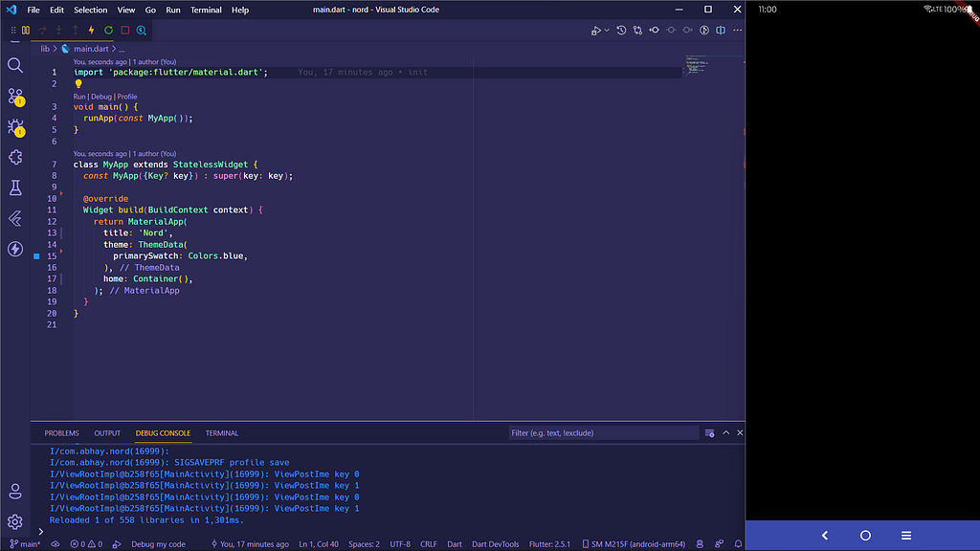Go to previous revision icon
The width and height of the screenshot is (980, 551).
(x=655, y=30)
